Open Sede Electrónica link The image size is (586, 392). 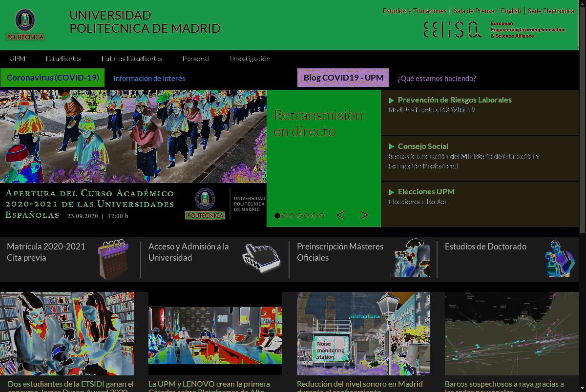pyautogui.click(x=551, y=11)
